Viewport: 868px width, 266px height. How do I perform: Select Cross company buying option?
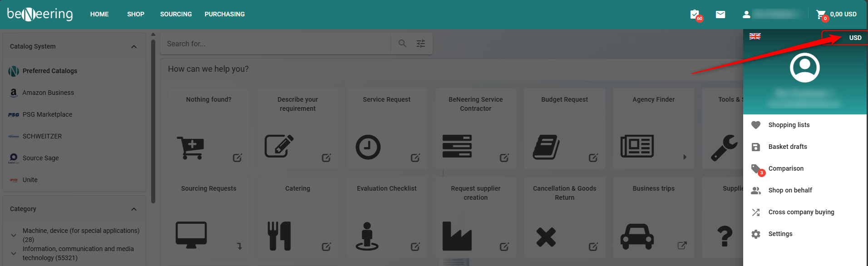coord(801,212)
